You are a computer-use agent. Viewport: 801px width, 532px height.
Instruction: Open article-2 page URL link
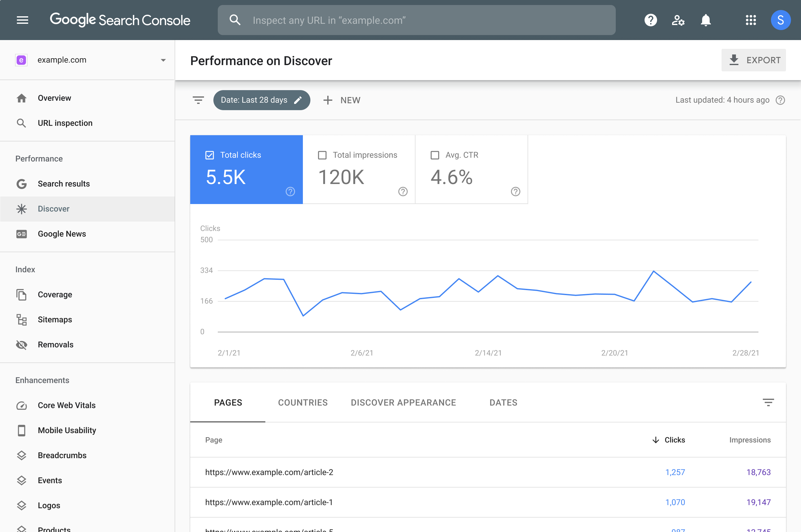(x=269, y=472)
